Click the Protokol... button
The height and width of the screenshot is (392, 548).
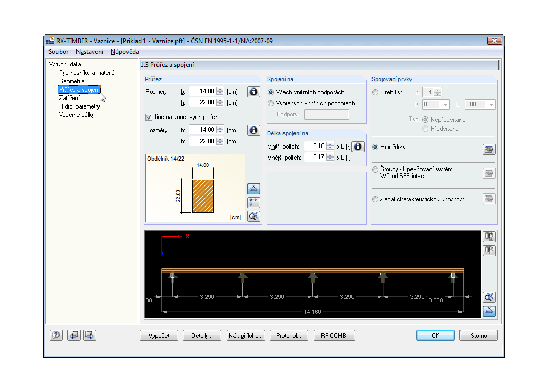click(289, 336)
